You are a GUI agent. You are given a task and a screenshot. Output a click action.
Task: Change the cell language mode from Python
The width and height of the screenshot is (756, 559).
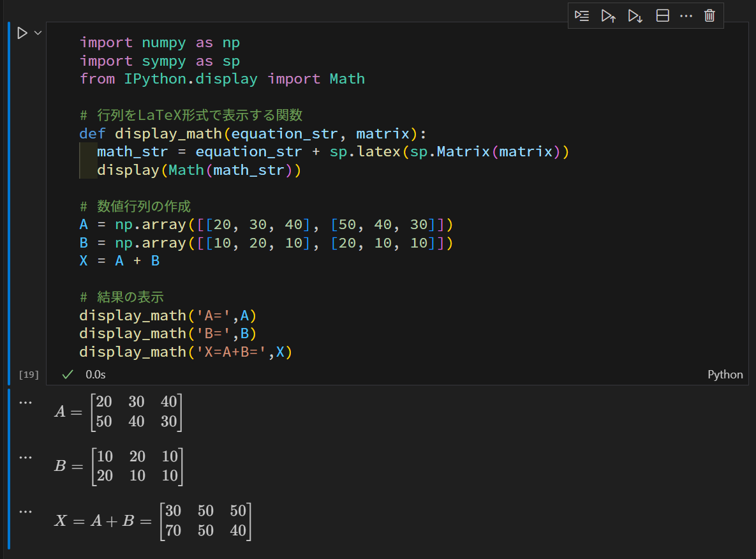(x=725, y=375)
